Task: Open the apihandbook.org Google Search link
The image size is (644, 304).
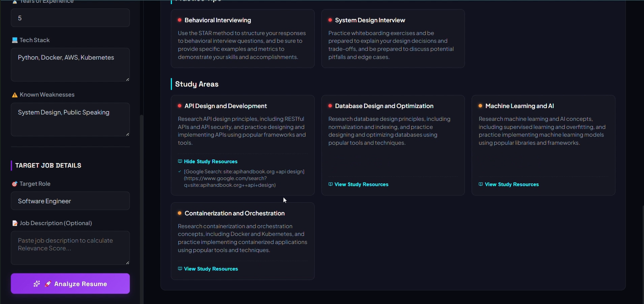Action: click(244, 178)
